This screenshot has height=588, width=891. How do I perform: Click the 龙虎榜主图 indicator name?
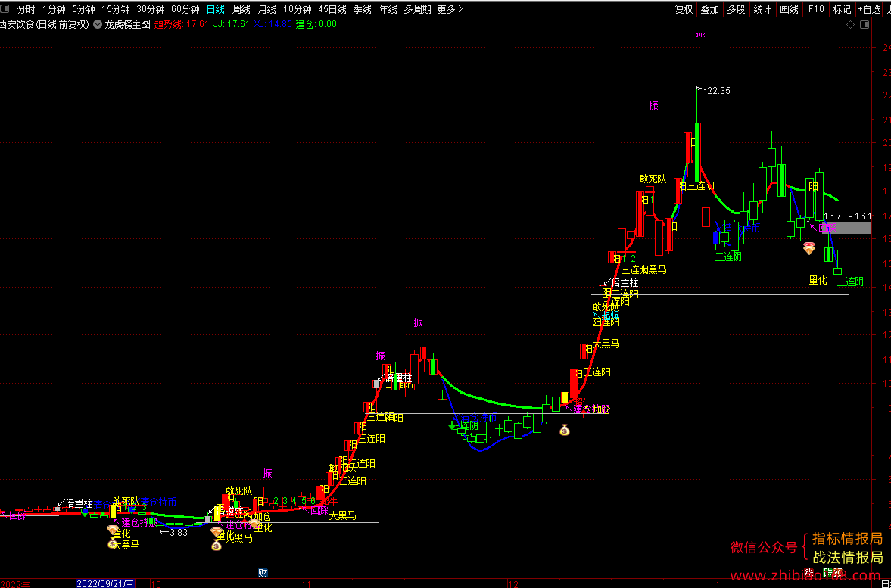point(128,24)
